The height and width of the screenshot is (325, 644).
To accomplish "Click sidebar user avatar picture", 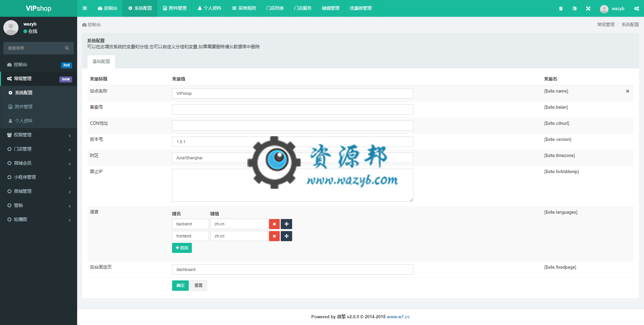I will click(11, 28).
